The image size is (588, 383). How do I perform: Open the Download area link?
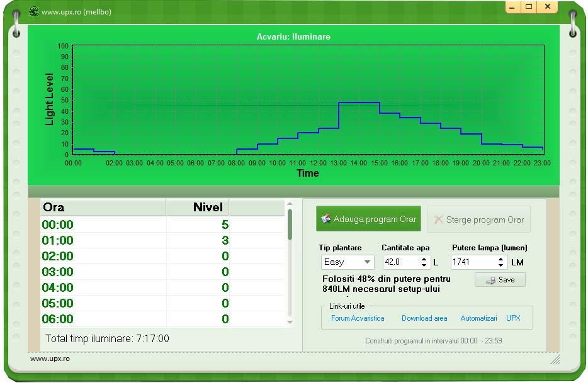pyautogui.click(x=424, y=318)
